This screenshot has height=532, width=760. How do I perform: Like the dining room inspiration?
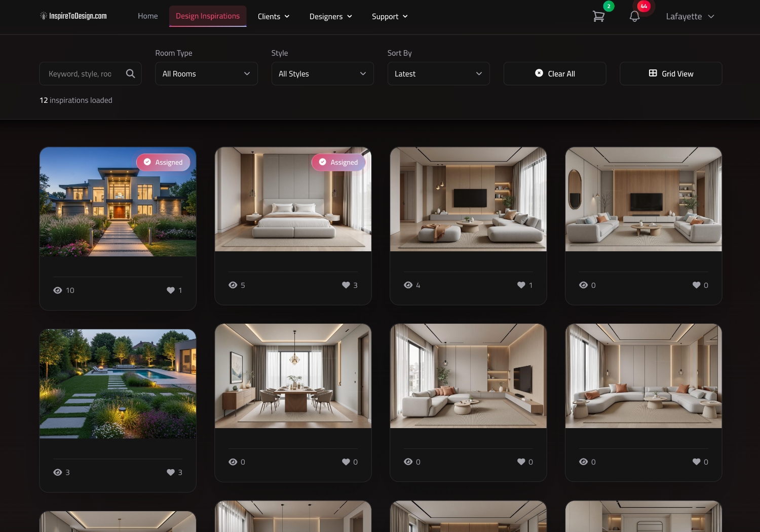tap(346, 462)
